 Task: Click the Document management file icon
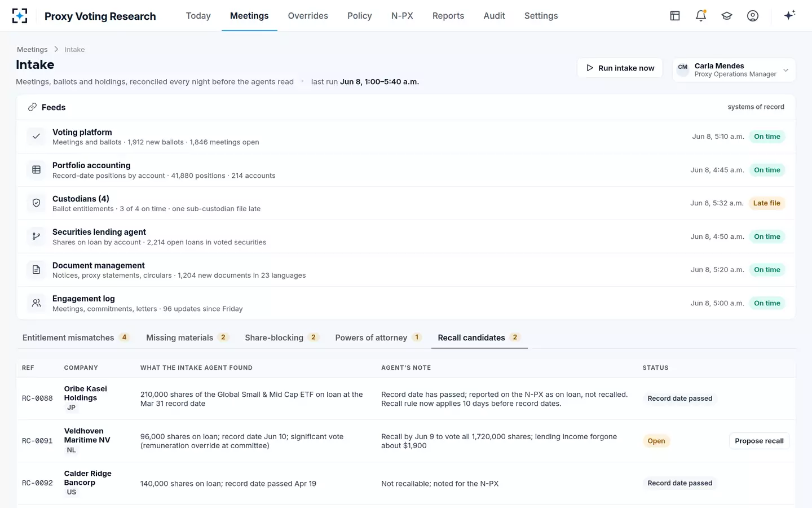tap(36, 270)
